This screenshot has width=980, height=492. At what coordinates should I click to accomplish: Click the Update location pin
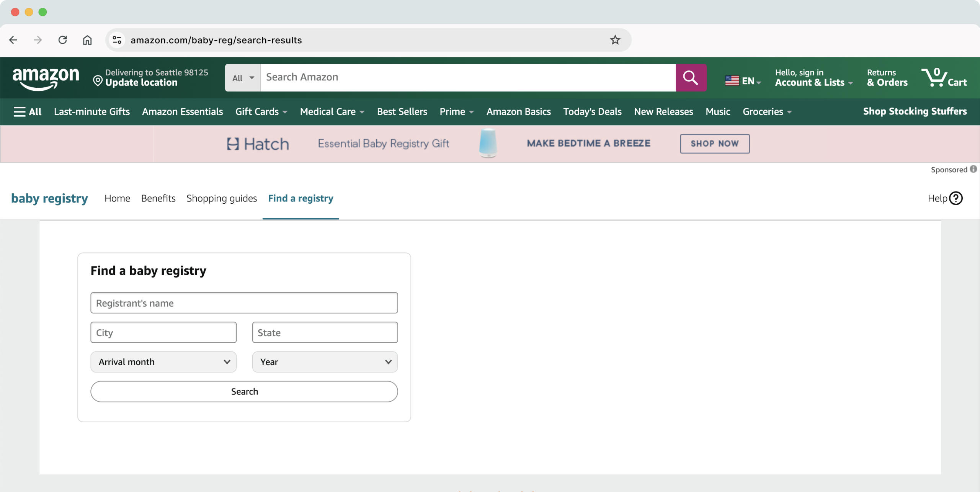click(98, 81)
